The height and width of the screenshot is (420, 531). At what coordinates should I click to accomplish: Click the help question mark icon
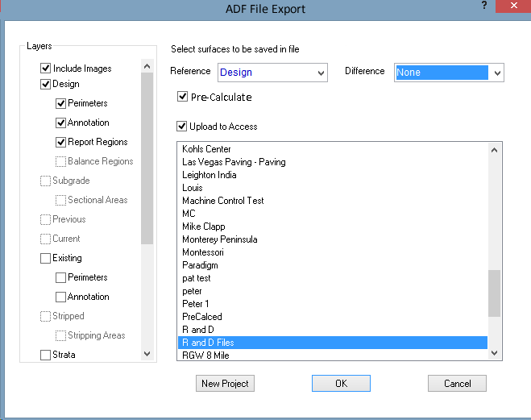(484, 6)
